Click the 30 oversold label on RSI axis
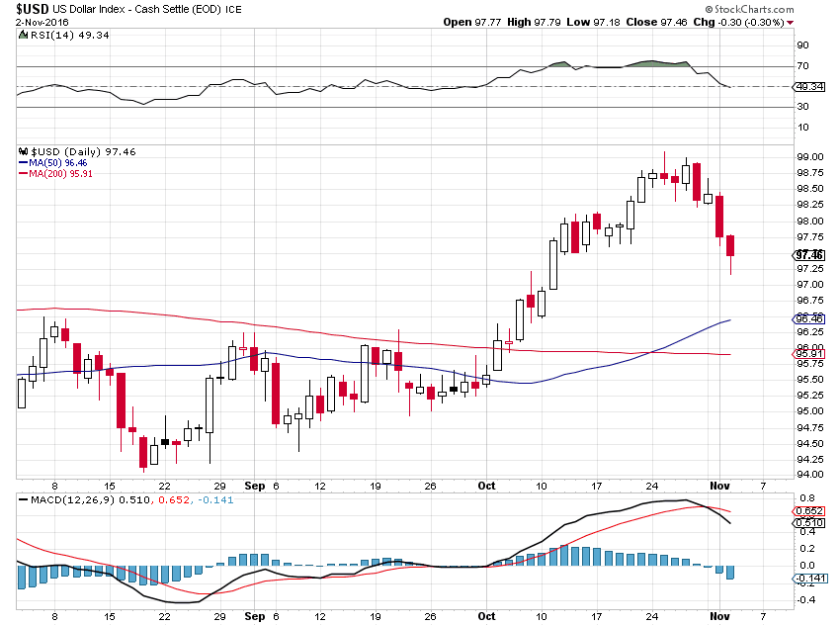 point(803,107)
